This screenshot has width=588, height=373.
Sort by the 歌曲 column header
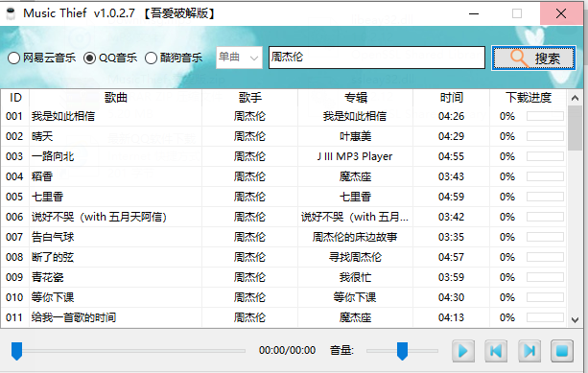(x=115, y=98)
